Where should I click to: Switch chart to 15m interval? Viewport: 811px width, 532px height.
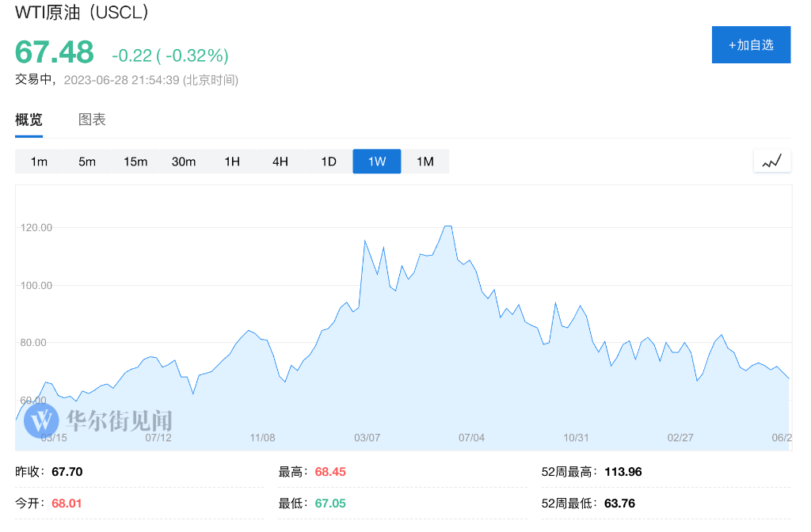point(135,161)
